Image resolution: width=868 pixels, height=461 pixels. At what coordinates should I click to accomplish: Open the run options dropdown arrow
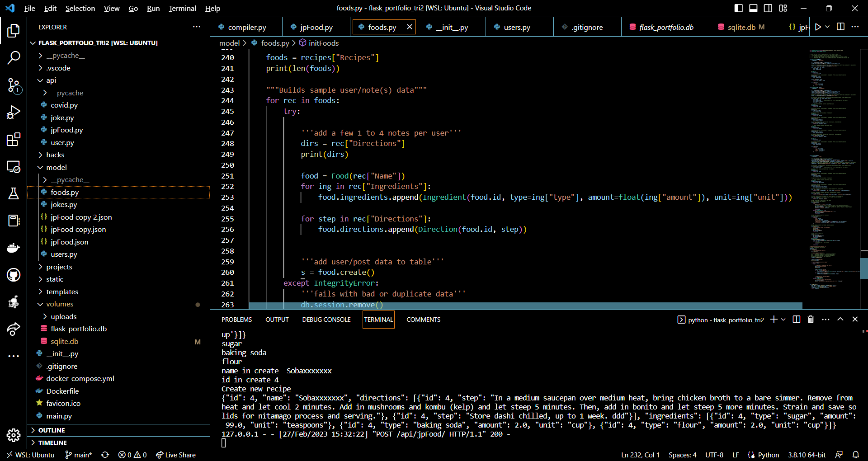click(x=827, y=27)
